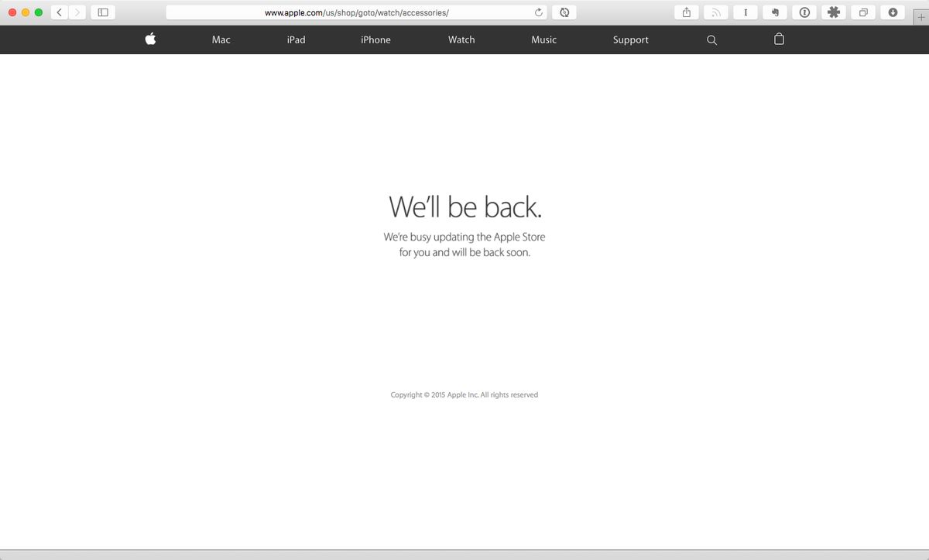Image resolution: width=929 pixels, height=560 pixels.
Task: Click the Apple logo in site navigation
Action: pos(150,39)
